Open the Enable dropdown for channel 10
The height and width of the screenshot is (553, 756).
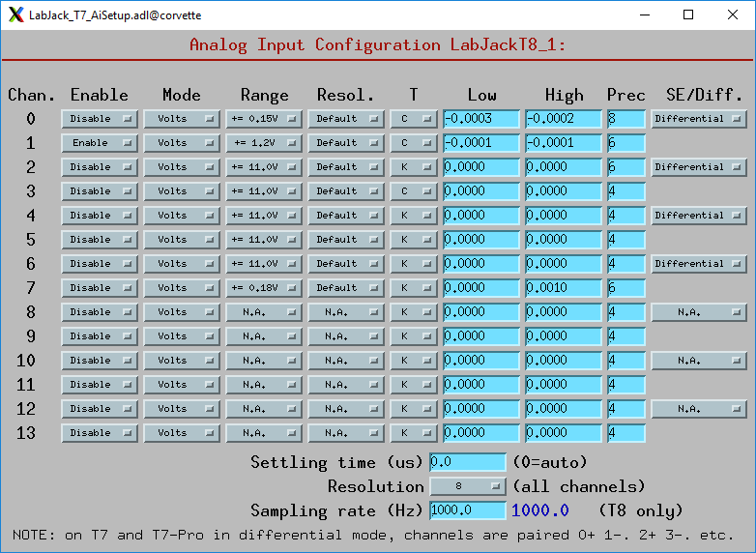(x=100, y=361)
